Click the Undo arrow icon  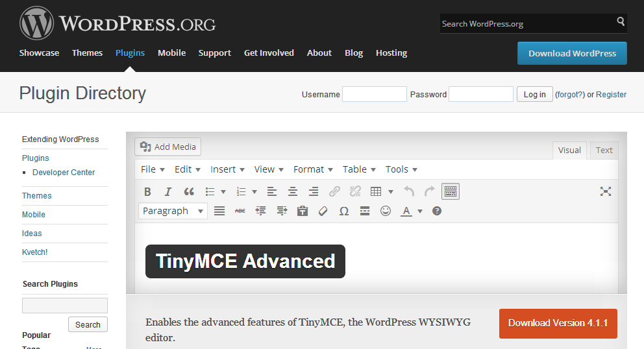coord(409,192)
